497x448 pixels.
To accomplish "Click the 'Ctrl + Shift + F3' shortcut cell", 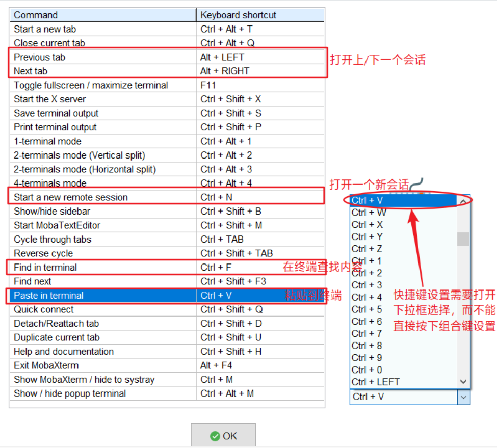I will pos(260,281).
